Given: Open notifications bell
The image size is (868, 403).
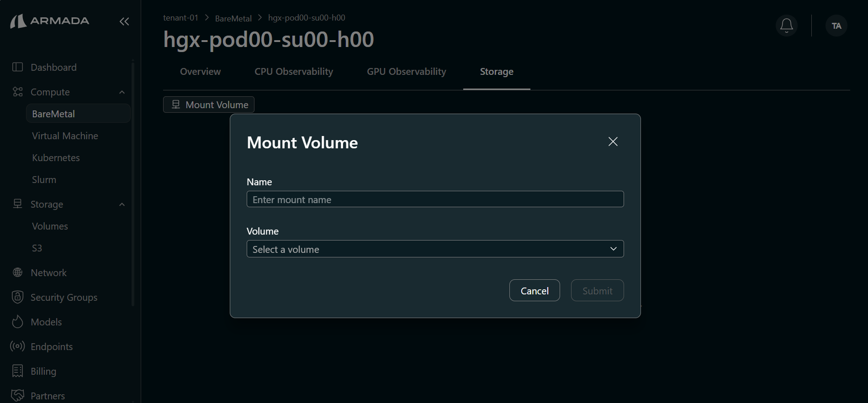Looking at the screenshot, I should [x=786, y=26].
